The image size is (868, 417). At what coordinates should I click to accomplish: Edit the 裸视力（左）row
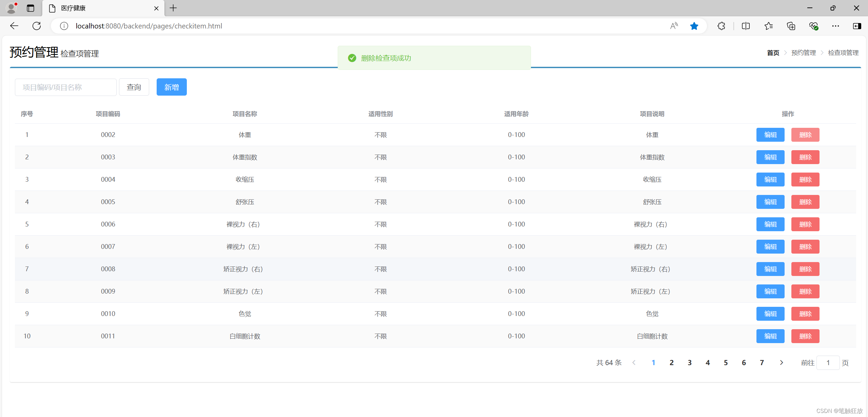770,246
